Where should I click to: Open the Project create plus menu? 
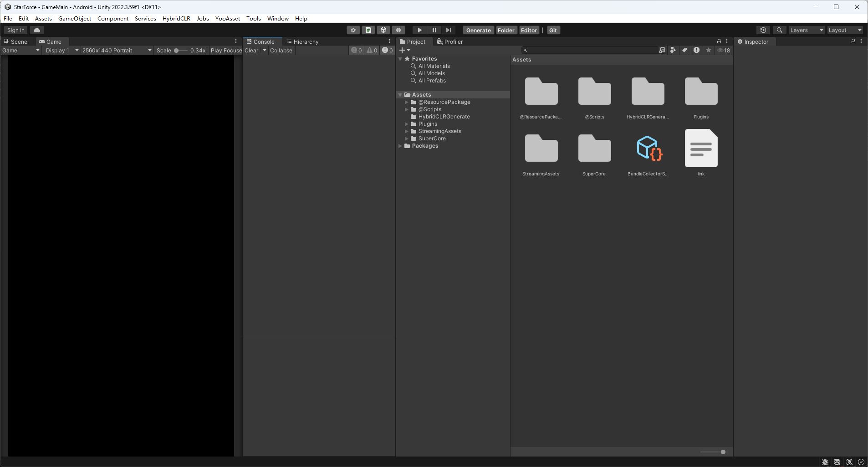click(404, 50)
